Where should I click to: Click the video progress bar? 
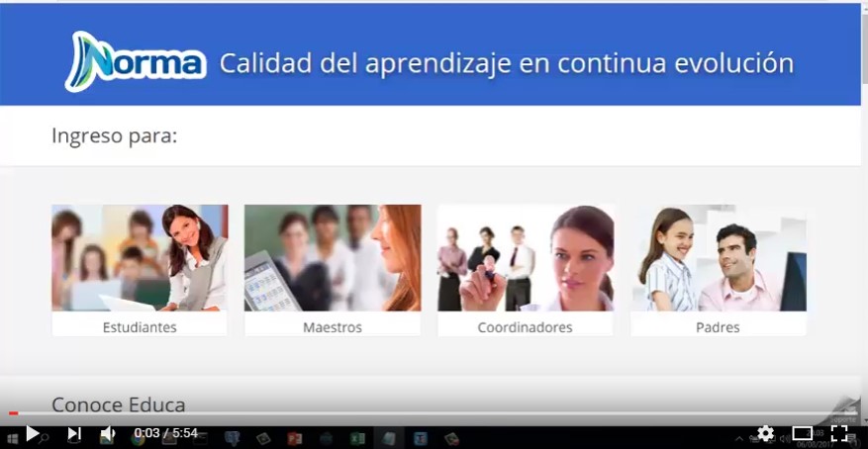tap(434, 413)
